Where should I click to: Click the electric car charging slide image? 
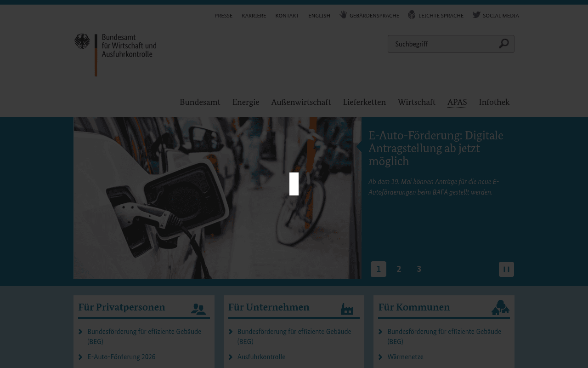[217, 198]
